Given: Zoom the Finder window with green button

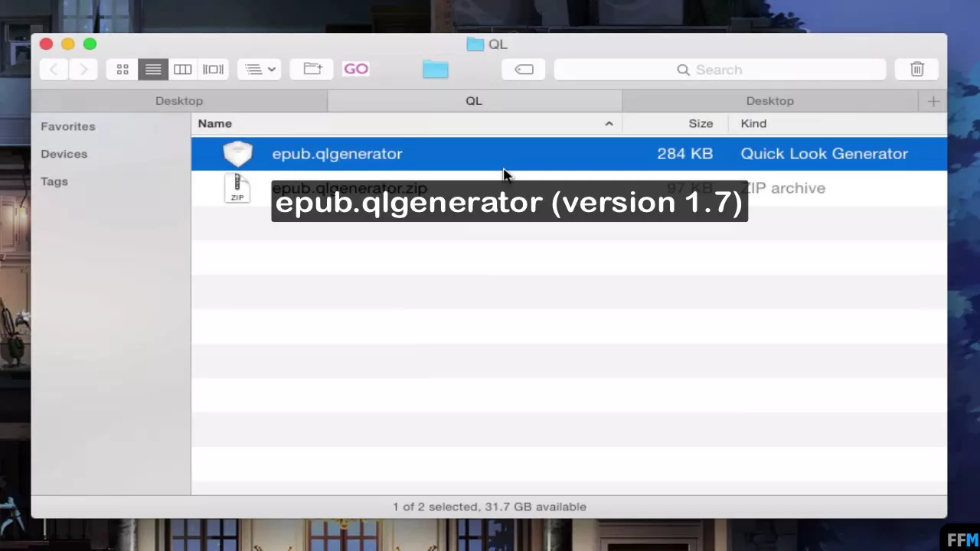Looking at the screenshot, I should coord(90,44).
